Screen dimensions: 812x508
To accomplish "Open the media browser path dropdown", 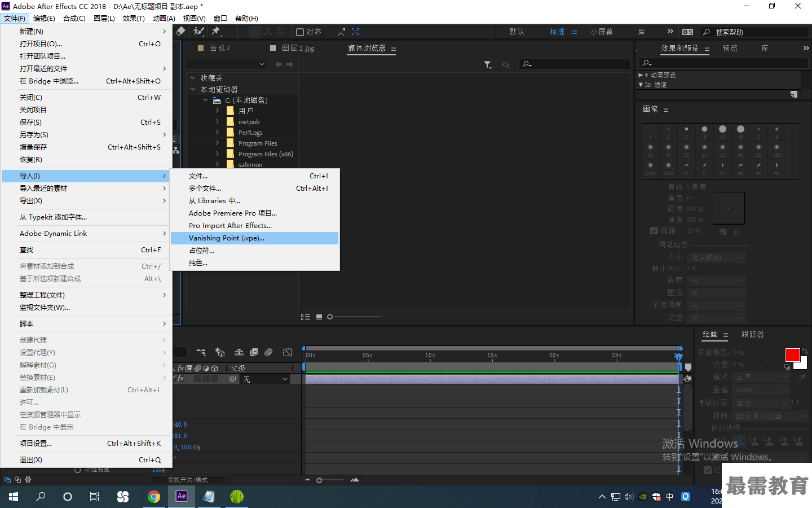I will pos(226,64).
